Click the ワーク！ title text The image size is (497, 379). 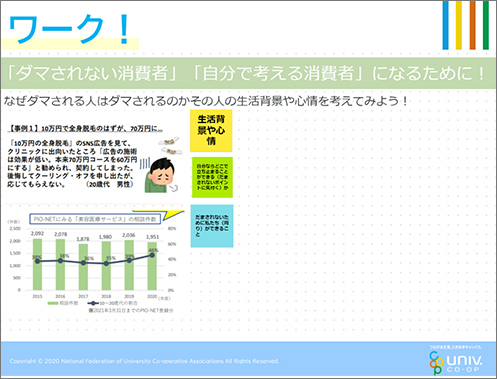point(69,30)
